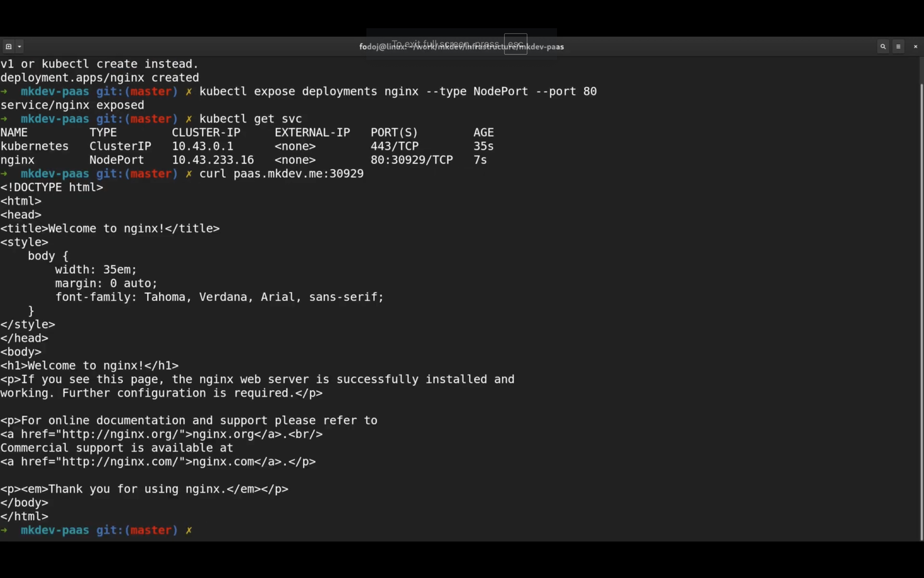924x578 pixels.
Task: Click the 7s age value
Action: tap(480, 160)
